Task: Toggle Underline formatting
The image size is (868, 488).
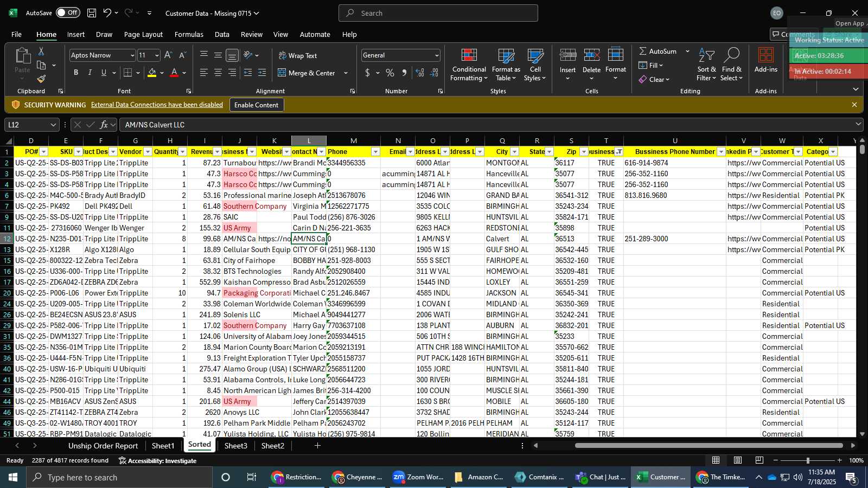Action: tap(104, 73)
